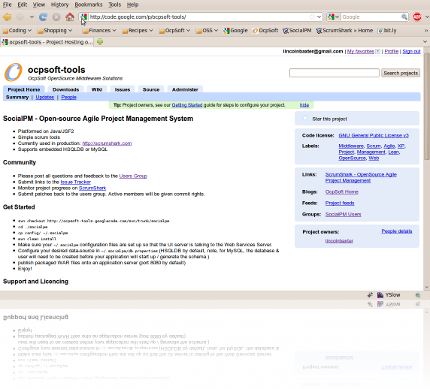The image size is (430, 389).
Task: Open the Bookmarks menu
Action: pyautogui.click(x=88, y=5)
